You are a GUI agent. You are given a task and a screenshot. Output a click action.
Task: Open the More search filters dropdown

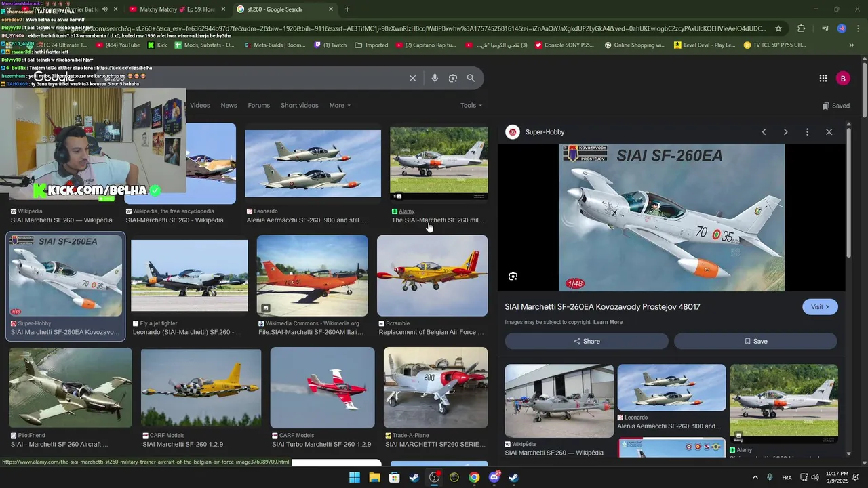[340, 105]
